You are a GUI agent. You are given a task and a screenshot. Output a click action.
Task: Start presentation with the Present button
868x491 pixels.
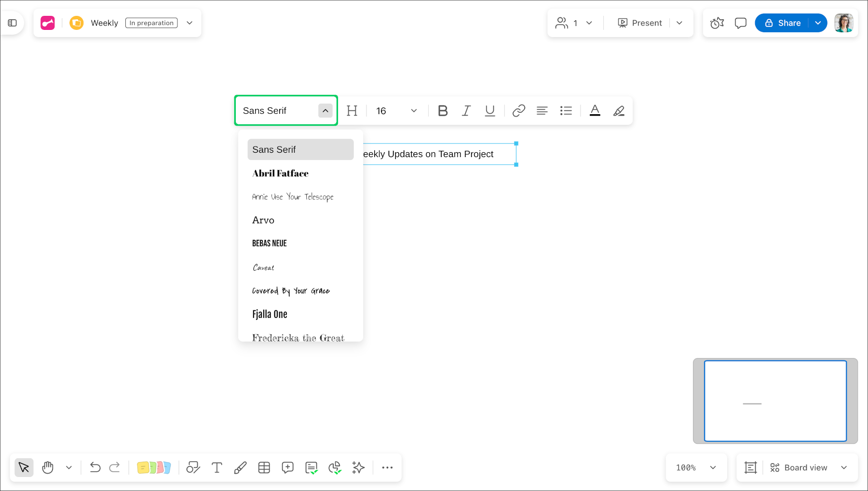click(x=640, y=23)
